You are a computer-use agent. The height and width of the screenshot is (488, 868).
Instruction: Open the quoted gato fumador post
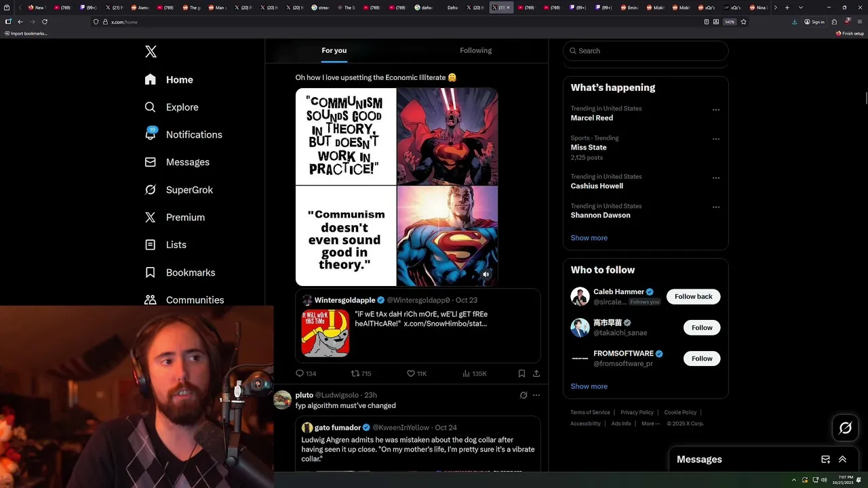[x=418, y=444]
